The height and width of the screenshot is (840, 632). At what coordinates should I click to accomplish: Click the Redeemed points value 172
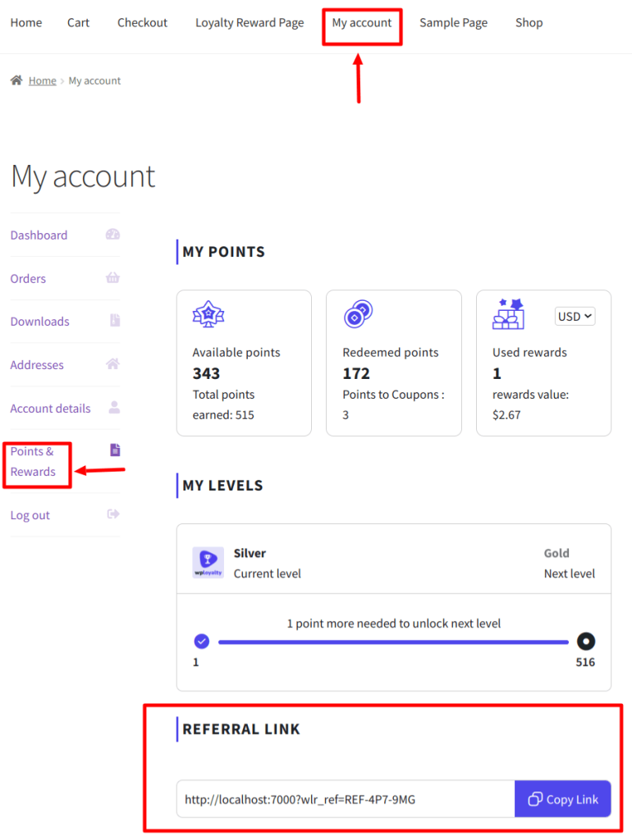(356, 373)
